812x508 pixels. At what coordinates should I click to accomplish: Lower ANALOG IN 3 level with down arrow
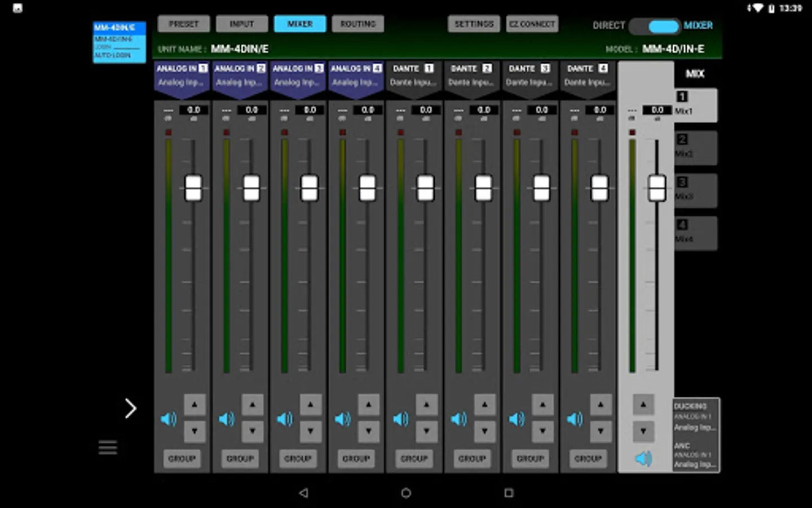pos(311,431)
